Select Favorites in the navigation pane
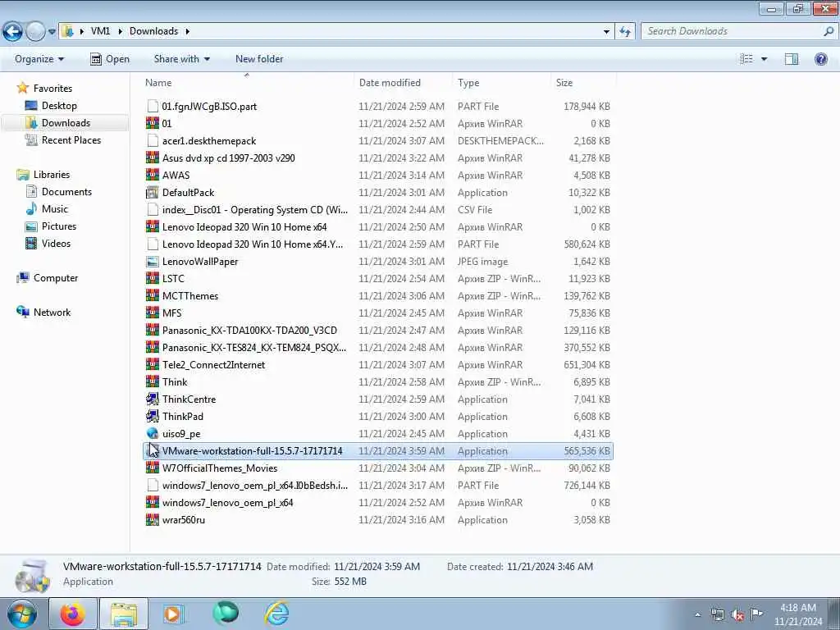Screen dimensions: 840x630 pyautogui.click(x=52, y=89)
